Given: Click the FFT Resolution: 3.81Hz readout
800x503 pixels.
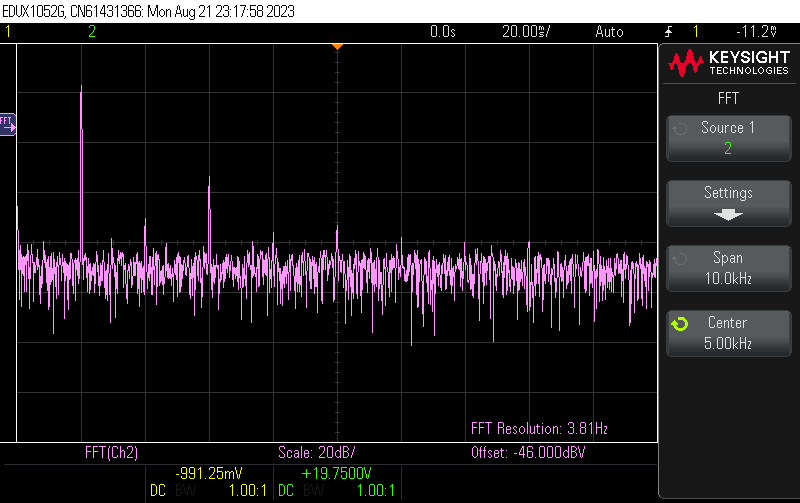Looking at the screenshot, I should 539,429.
